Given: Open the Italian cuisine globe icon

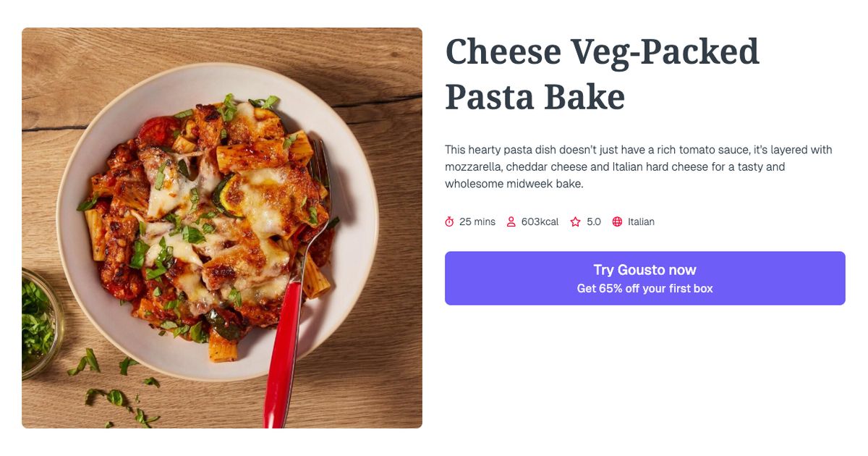Looking at the screenshot, I should (x=617, y=221).
